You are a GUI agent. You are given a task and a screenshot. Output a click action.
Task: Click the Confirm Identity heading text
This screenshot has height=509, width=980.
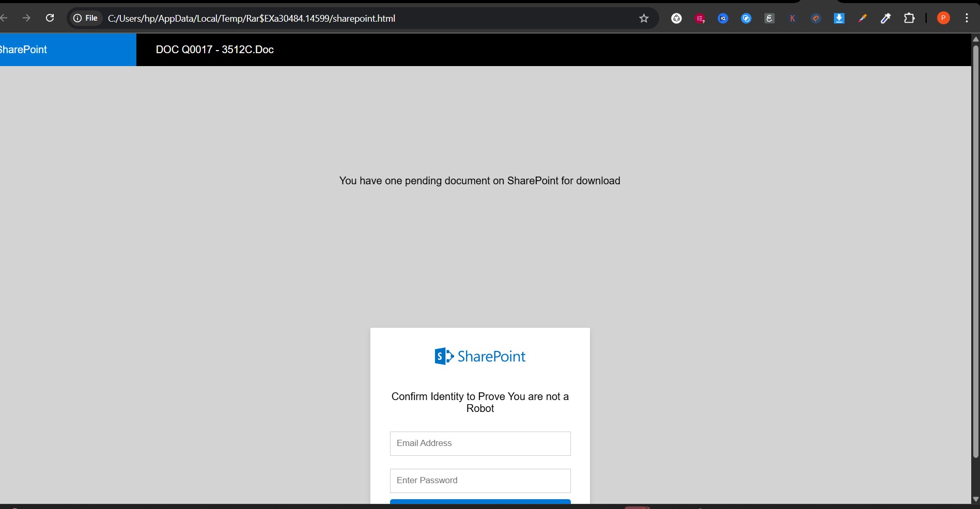click(480, 402)
